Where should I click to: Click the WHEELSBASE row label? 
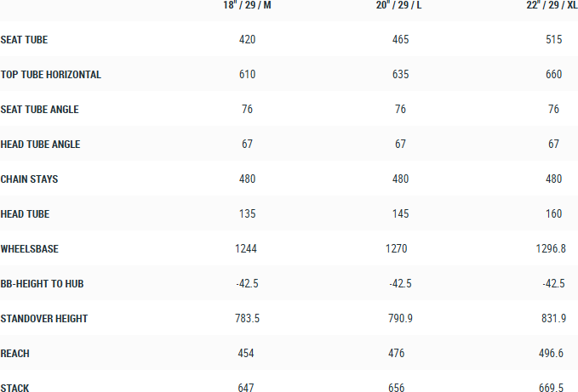pyautogui.click(x=30, y=249)
